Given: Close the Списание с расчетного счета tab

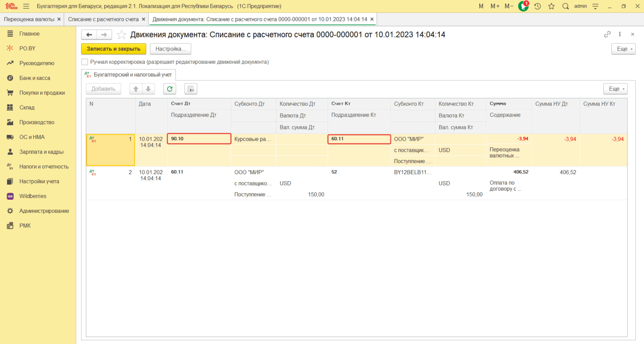Looking at the screenshot, I should coord(143,19).
